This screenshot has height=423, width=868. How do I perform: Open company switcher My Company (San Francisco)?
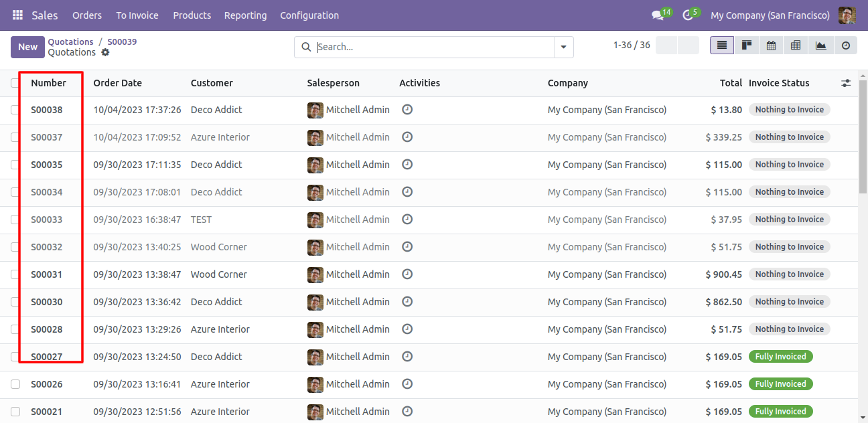pos(770,15)
